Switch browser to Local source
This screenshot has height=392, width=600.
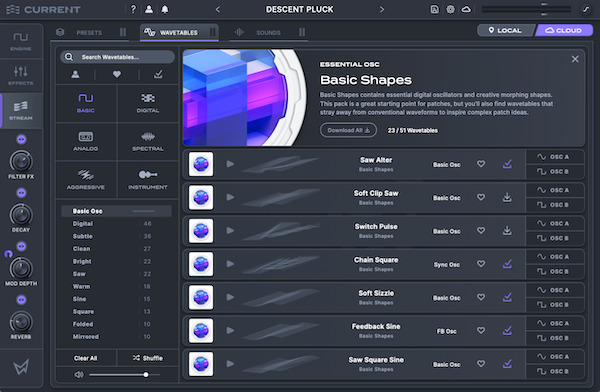tap(505, 30)
